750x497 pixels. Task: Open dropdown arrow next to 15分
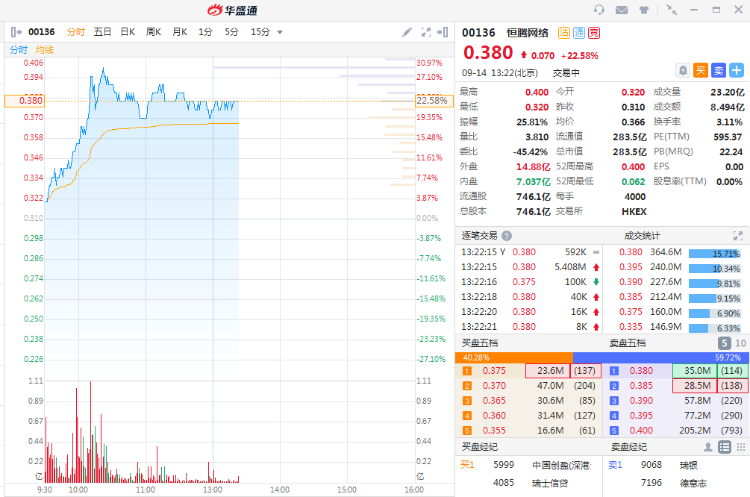coord(280,33)
